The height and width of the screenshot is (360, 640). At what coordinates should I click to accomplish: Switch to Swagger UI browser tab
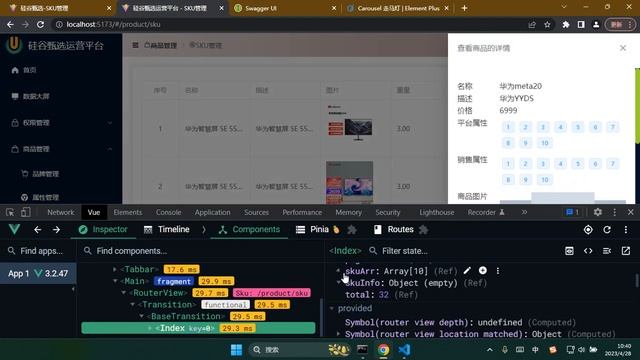point(284,8)
